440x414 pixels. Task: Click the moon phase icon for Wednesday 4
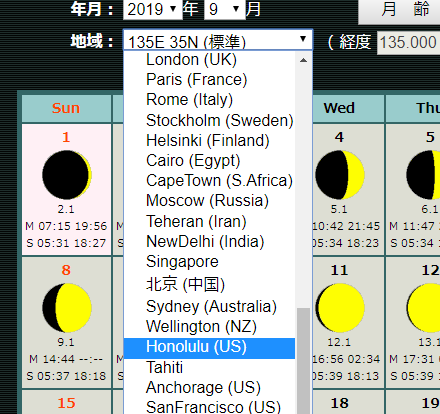[x=340, y=175]
